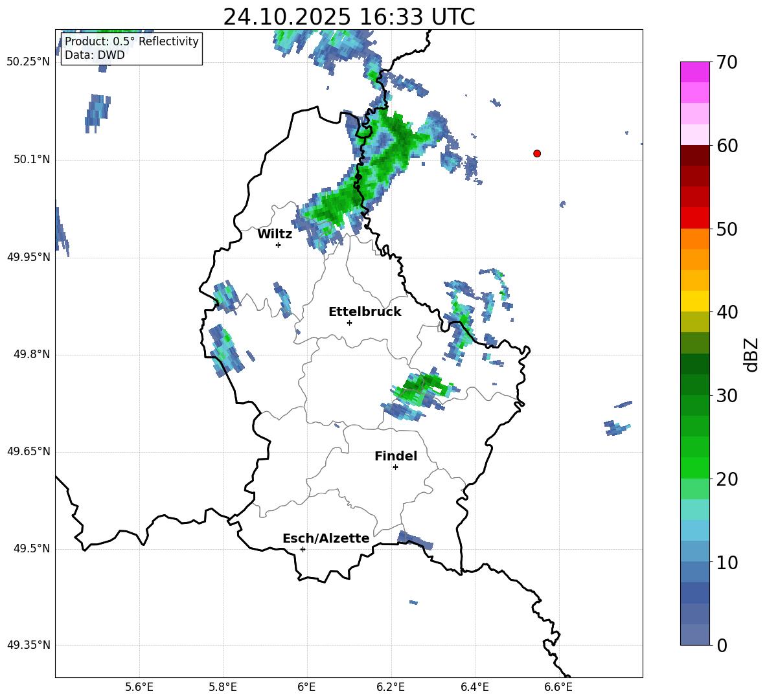Viewport: 767px width, 700px height.
Task: Click 'Product: 0.5° Reflectivity' text
Action: point(132,41)
